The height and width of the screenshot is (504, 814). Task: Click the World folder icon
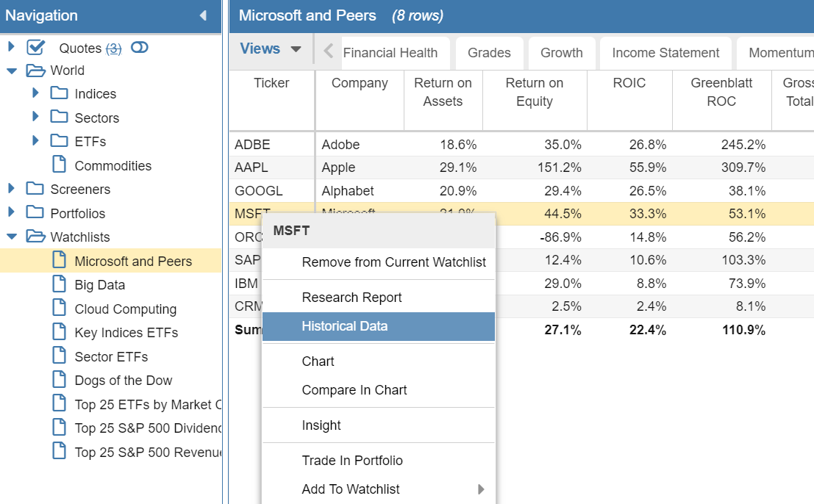36,70
